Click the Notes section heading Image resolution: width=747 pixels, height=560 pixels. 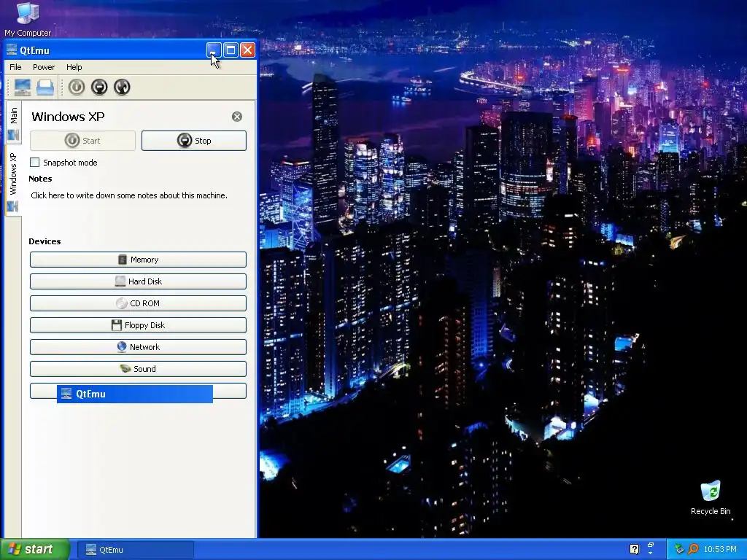pyautogui.click(x=41, y=179)
